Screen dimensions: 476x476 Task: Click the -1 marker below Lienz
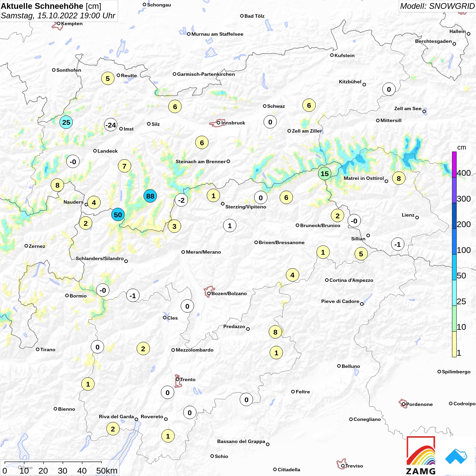398,244
